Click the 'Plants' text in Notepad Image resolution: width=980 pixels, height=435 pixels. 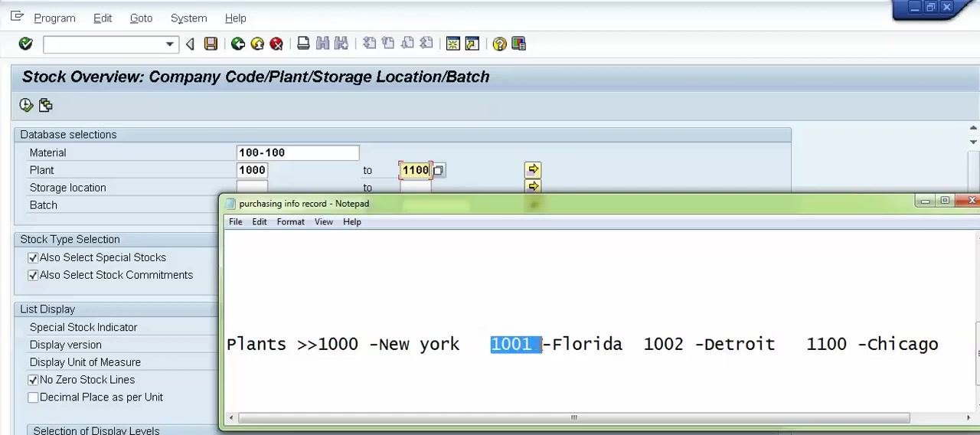[256, 344]
